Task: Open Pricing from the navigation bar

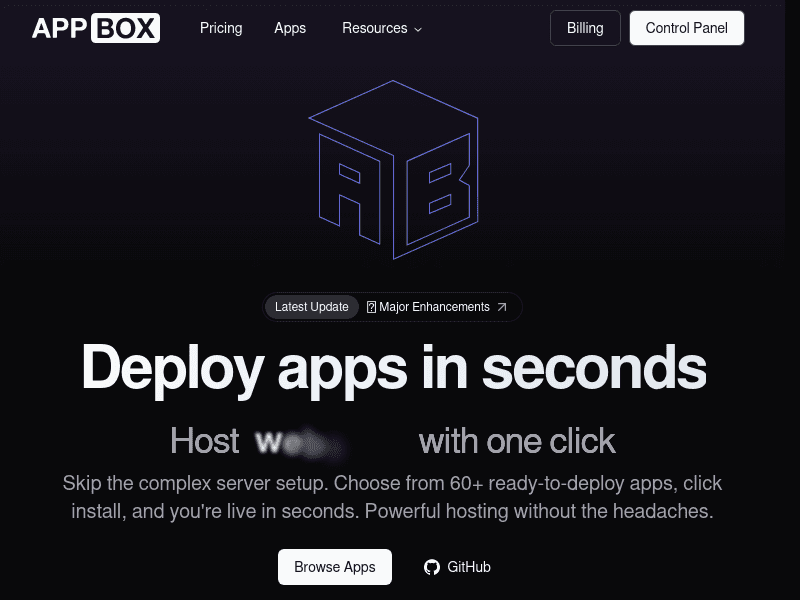Action: point(221,28)
